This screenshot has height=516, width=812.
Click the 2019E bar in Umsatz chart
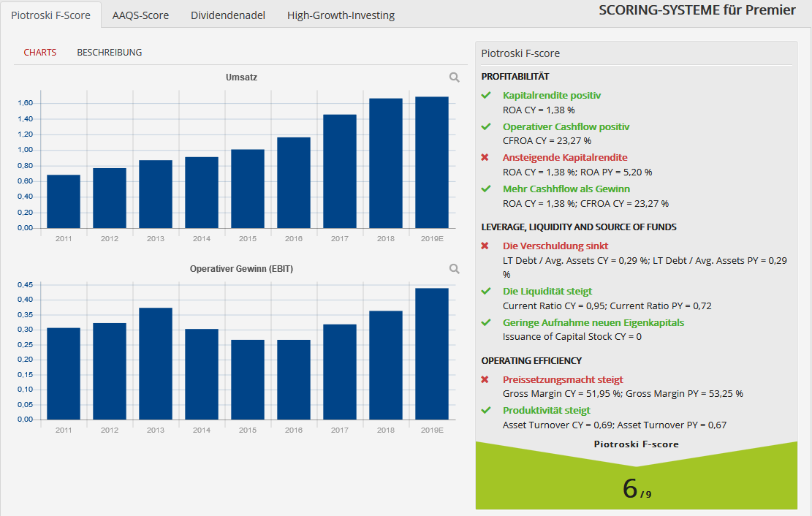(x=432, y=162)
